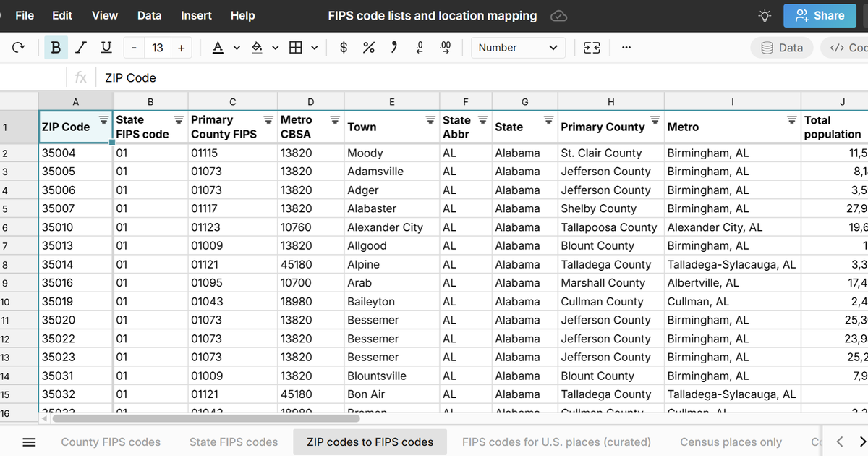868x456 pixels.
Task: Increase decimal places icon
Action: pos(445,48)
